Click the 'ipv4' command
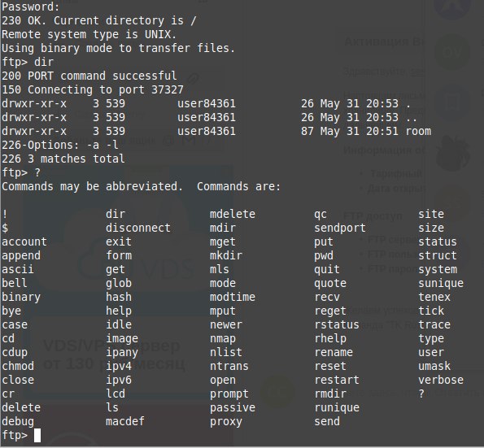 coord(119,366)
